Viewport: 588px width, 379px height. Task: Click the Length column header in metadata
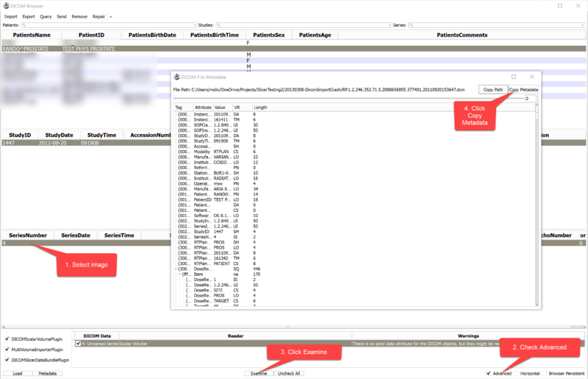click(x=260, y=107)
